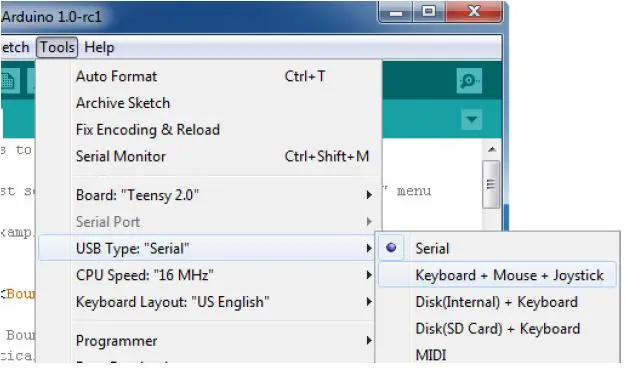628x368 pixels.
Task: Open the Help menu
Action: (x=99, y=47)
